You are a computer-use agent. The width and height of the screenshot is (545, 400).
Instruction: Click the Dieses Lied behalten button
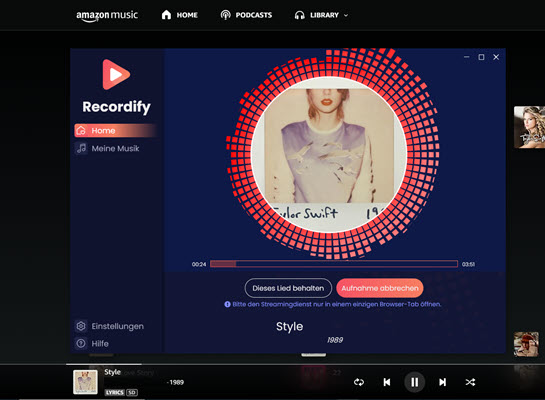point(288,288)
